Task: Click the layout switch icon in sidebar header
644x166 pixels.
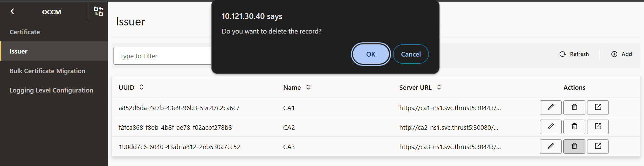Action: click(x=98, y=11)
